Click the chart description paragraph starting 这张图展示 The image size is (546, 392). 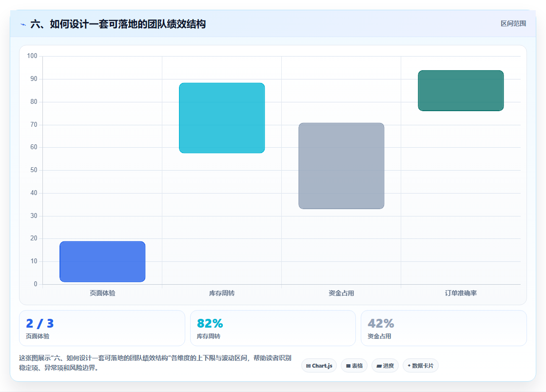coord(156,363)
